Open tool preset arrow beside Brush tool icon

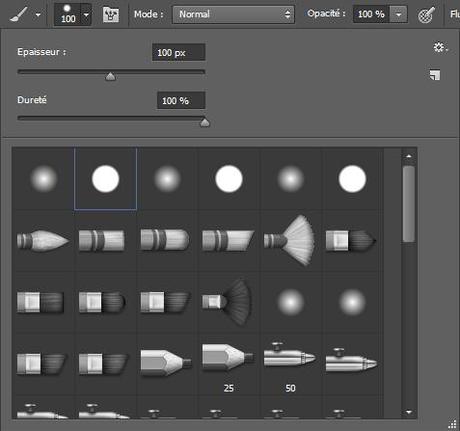pyautogui.click(x=38, y=15)
